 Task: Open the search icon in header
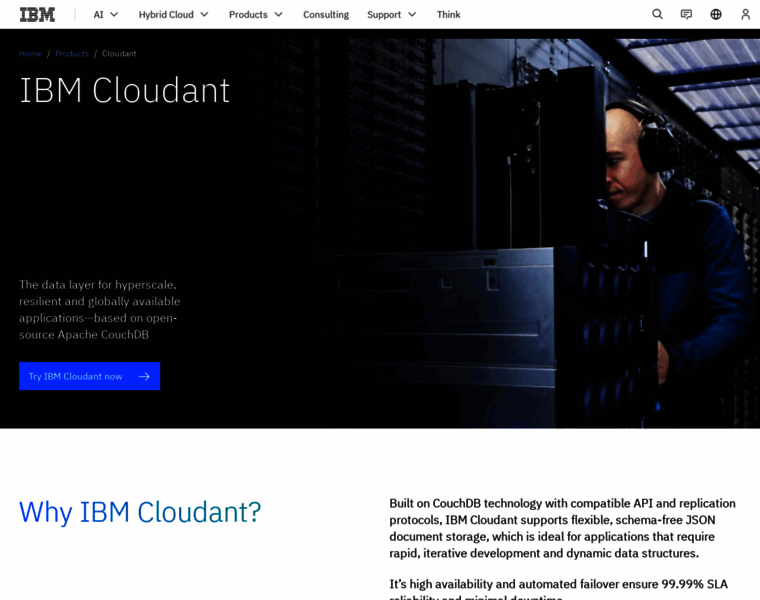[657, 15]
